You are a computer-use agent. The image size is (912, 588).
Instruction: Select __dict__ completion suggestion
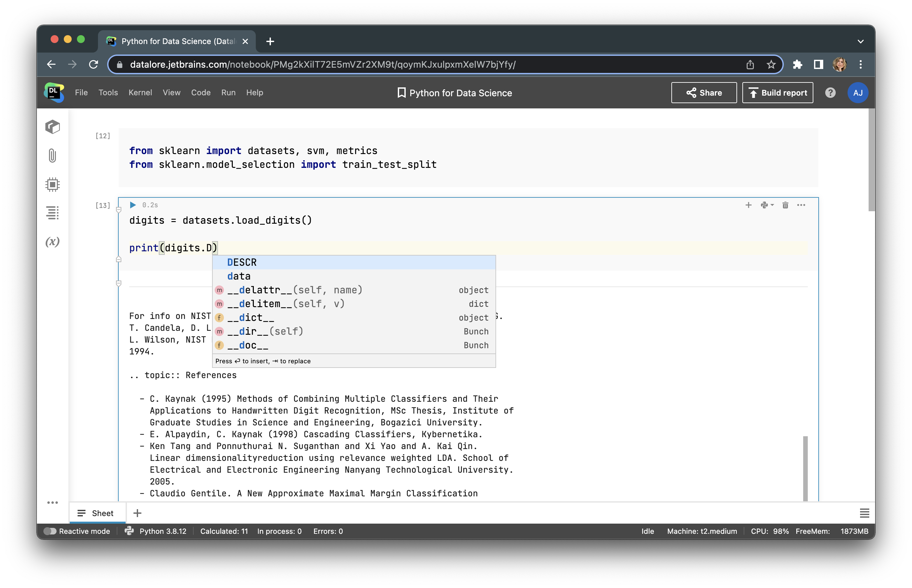tap(354, 317)
